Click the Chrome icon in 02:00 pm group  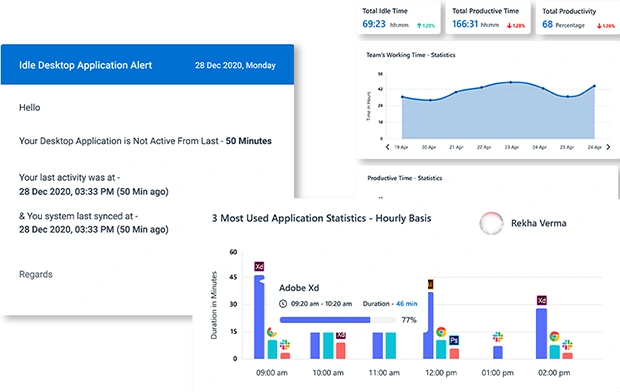point(554,336)
